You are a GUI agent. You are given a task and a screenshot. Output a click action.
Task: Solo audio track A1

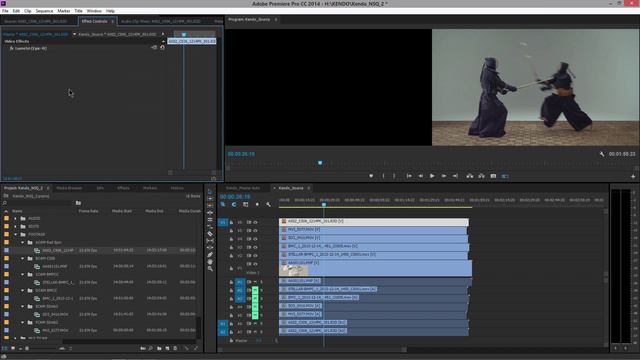261,282
